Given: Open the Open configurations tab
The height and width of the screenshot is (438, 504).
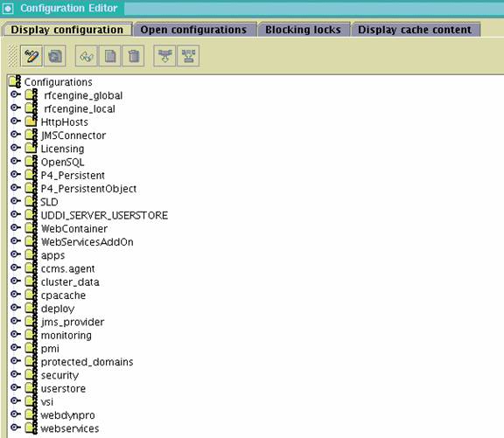Looking at the screenshot, I should [x=193, y=30].
